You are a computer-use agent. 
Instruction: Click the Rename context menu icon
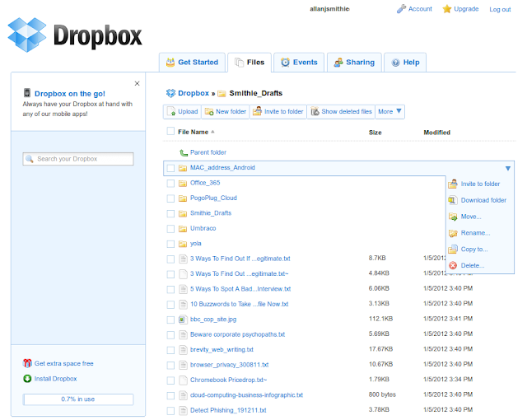(x=453, y=233)
